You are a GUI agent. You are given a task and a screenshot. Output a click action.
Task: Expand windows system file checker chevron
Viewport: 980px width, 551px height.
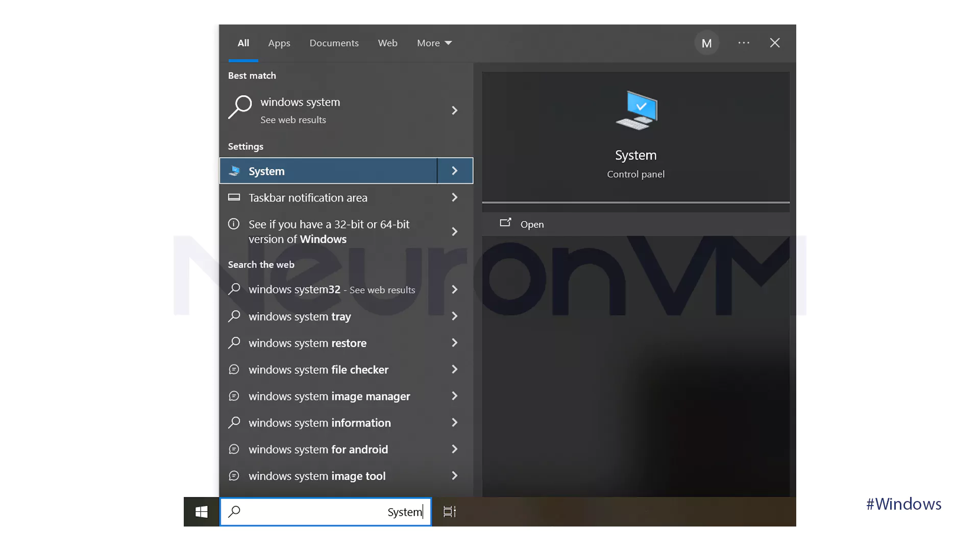coord(455,369)
